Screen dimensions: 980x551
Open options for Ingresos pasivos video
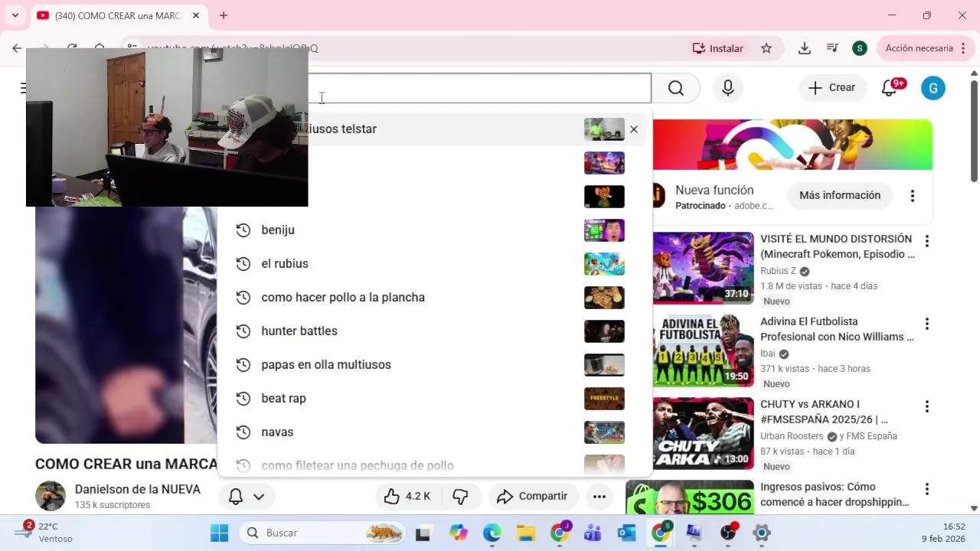(926, 489)
